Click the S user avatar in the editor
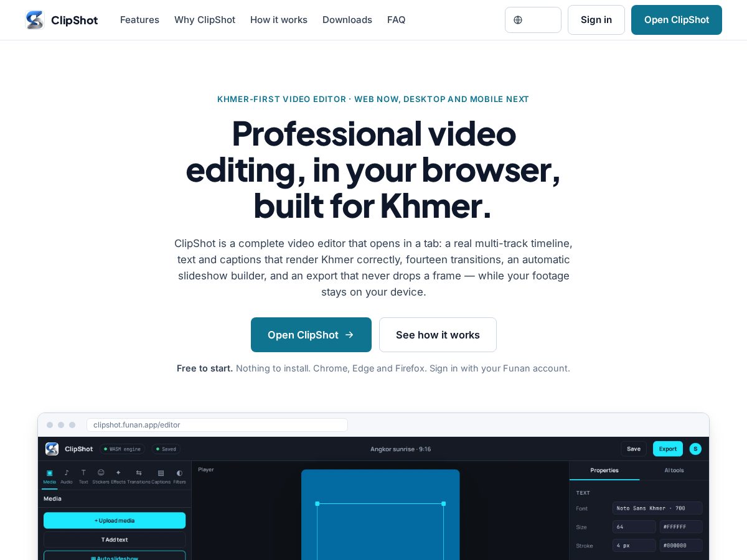Screen dimensions: 747x560 pyautogui.click(x=695, y=449)
